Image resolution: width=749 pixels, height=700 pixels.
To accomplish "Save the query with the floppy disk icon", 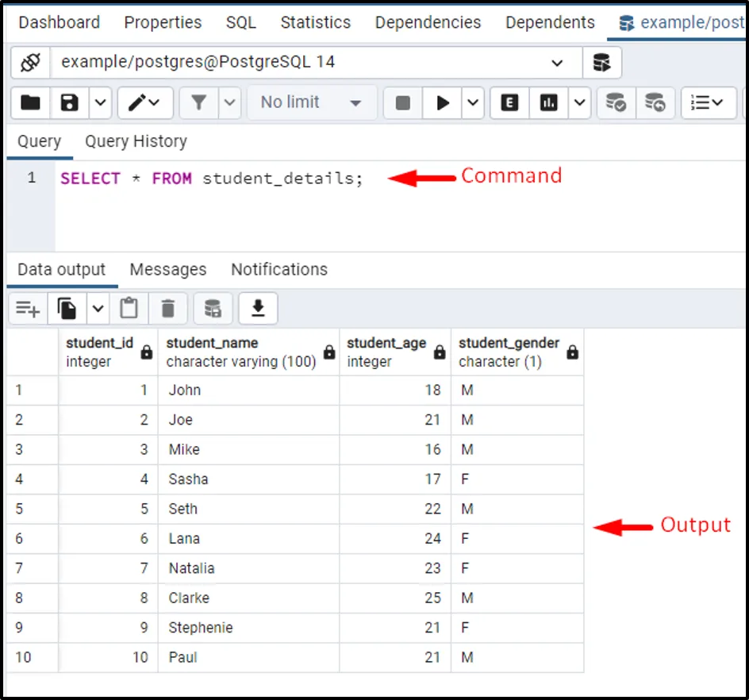I will pyautogui.click(x=70, y=102).
